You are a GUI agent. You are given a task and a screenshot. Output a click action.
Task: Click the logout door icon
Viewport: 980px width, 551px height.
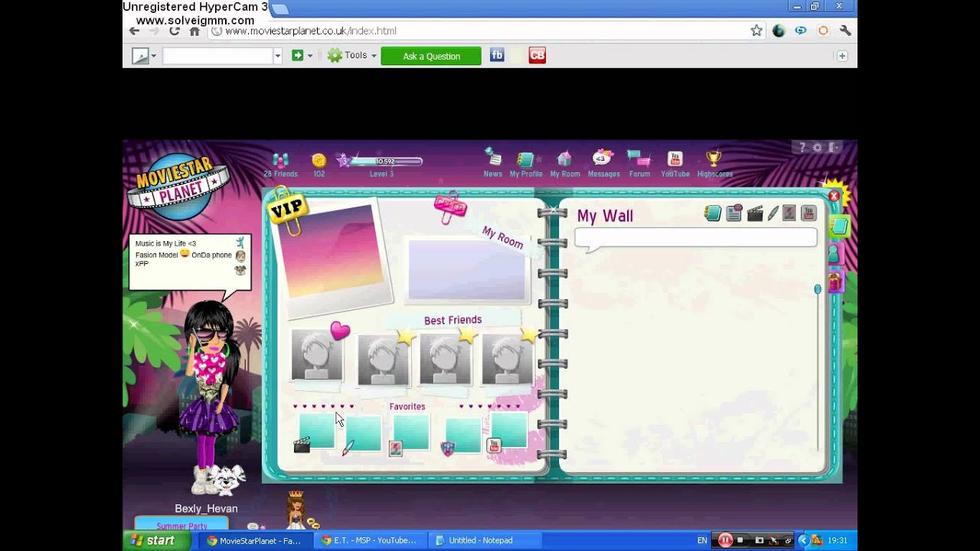[834, 147]
